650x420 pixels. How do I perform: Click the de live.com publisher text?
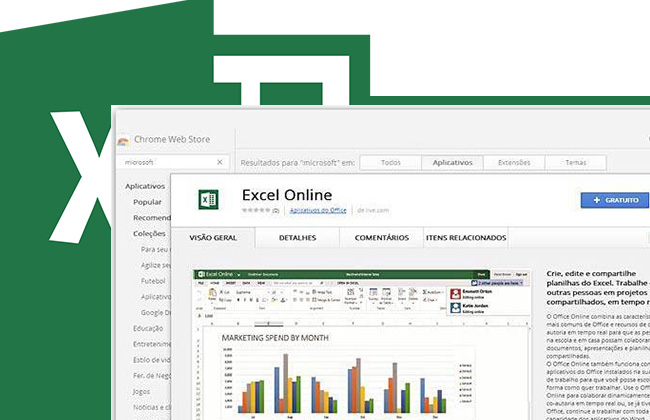coord(373,210)
